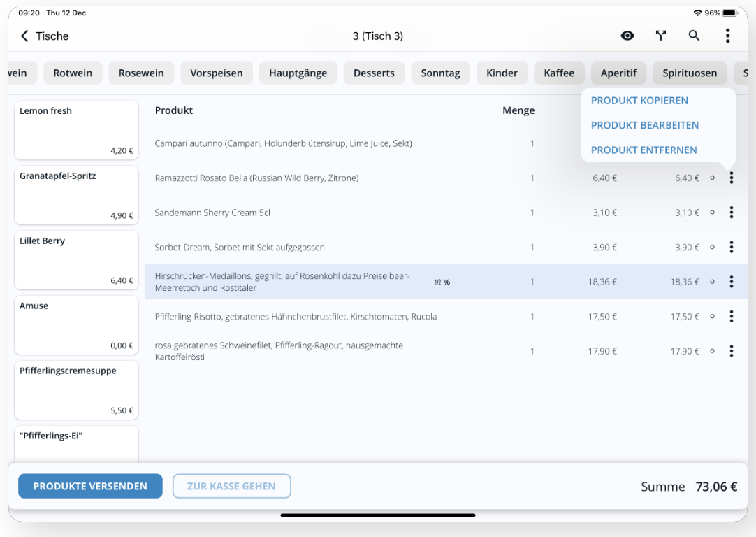Open the split/merge table icon
The image size is (756, 537).
pos(660,36)
